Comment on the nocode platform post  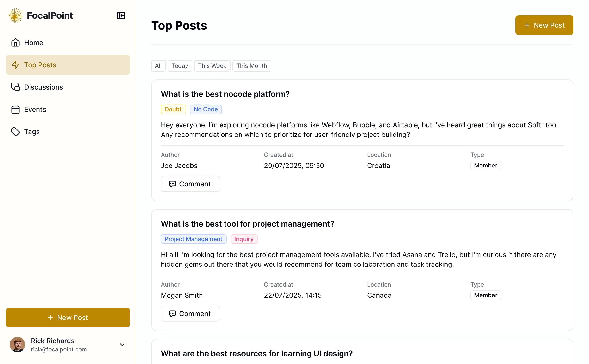(x=190, y=184)
